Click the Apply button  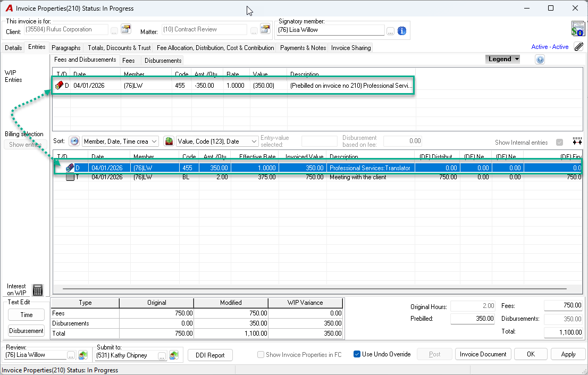coord(568,354)
